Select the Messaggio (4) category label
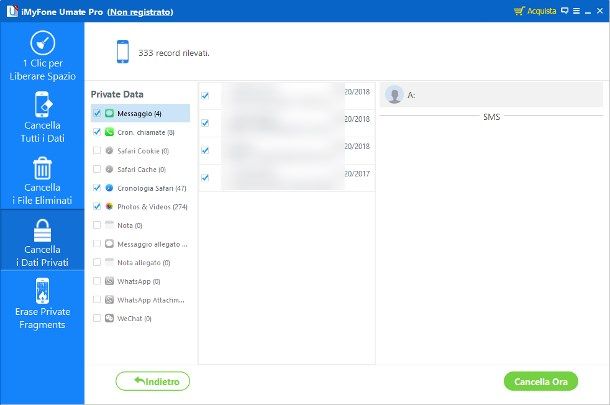 click(x=139, y=114)
